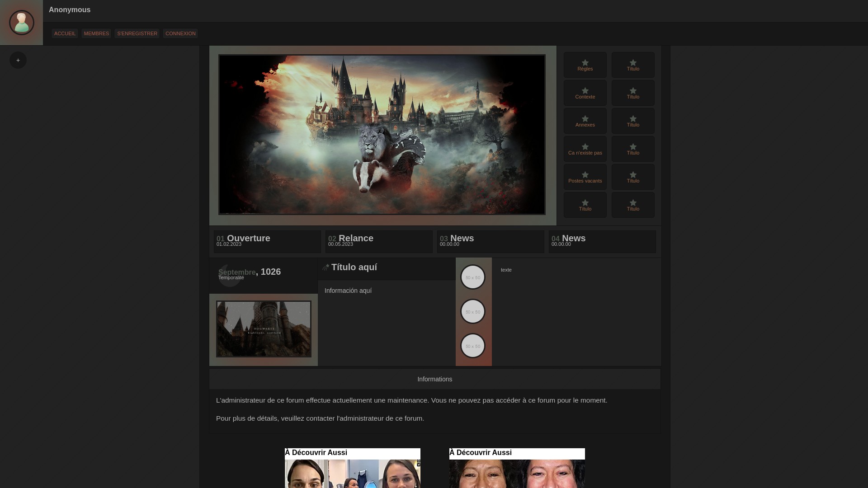Image resolution: width=868 pixels, height=488 pixels.
Task: Open the Hogwarts highlands thumbnail image
Action: [x=264, y=329]
